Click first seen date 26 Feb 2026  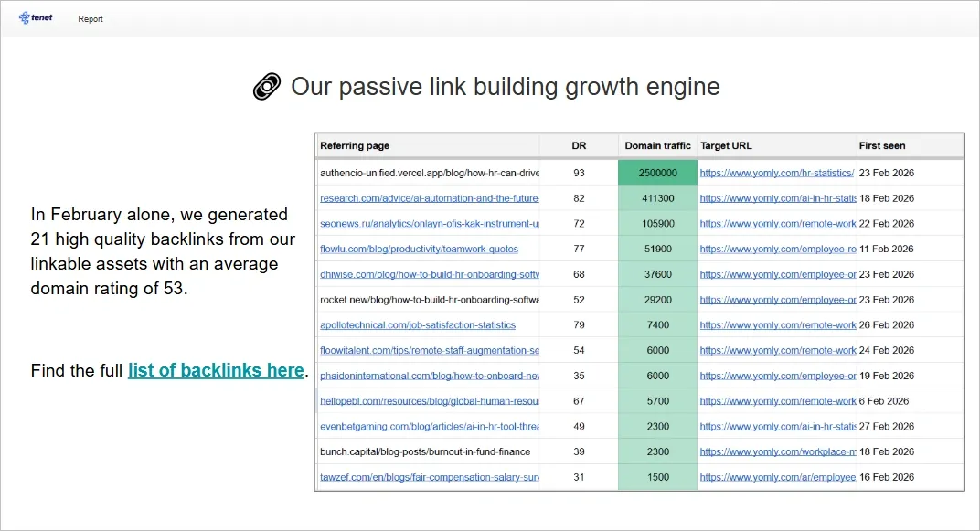tap(886, 324)
